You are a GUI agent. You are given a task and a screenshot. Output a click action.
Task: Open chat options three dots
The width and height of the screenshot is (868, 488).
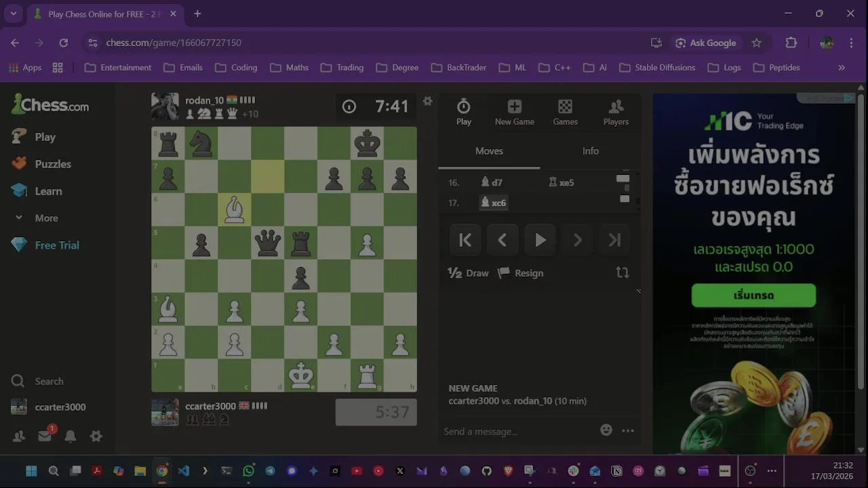tap(628, 430)
